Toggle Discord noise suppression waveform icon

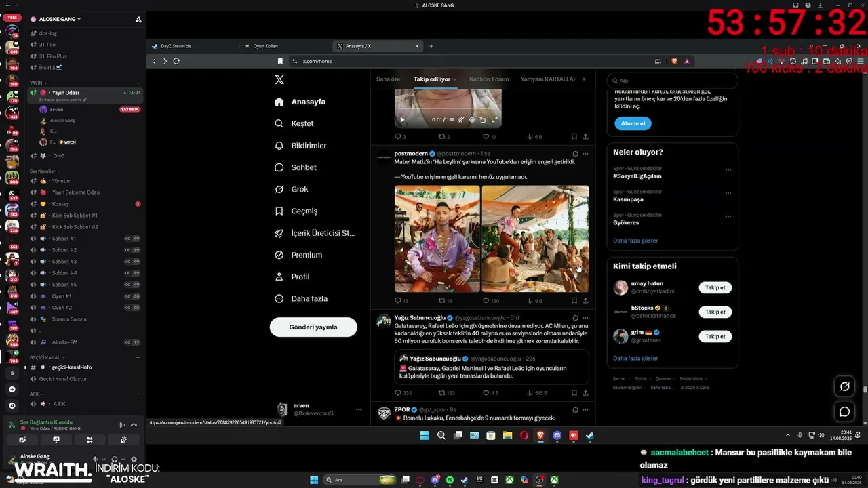pyautogui.click(x=121, y=425)
